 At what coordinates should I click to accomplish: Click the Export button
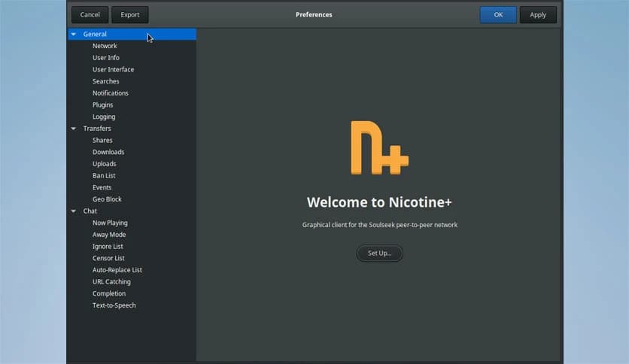click(x=130, y=15)
